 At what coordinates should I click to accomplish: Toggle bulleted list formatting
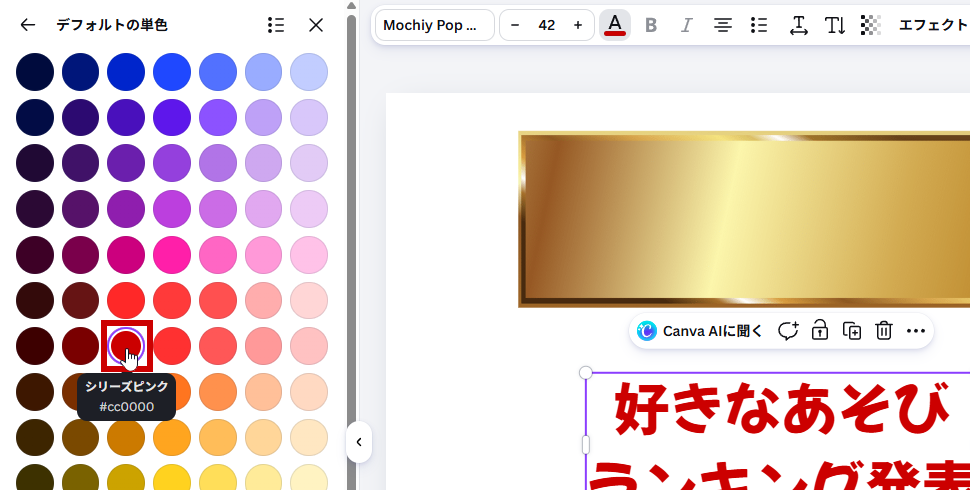pyautogui.click(x=759, y=25)
